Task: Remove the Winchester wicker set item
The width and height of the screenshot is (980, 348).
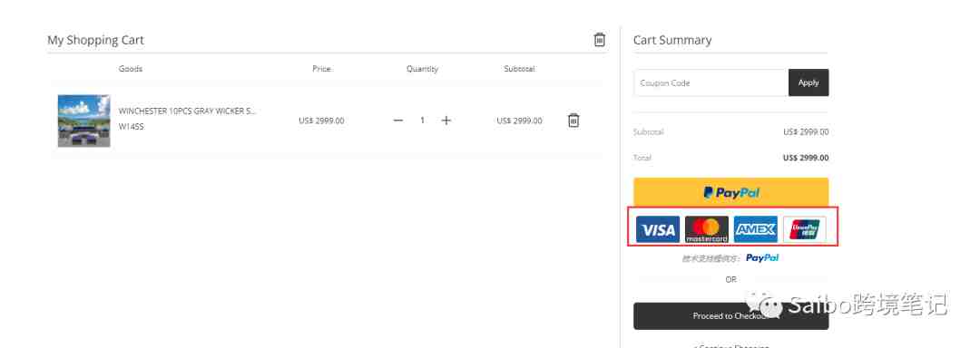Action: pyautogui.click(x=573, y=121)
